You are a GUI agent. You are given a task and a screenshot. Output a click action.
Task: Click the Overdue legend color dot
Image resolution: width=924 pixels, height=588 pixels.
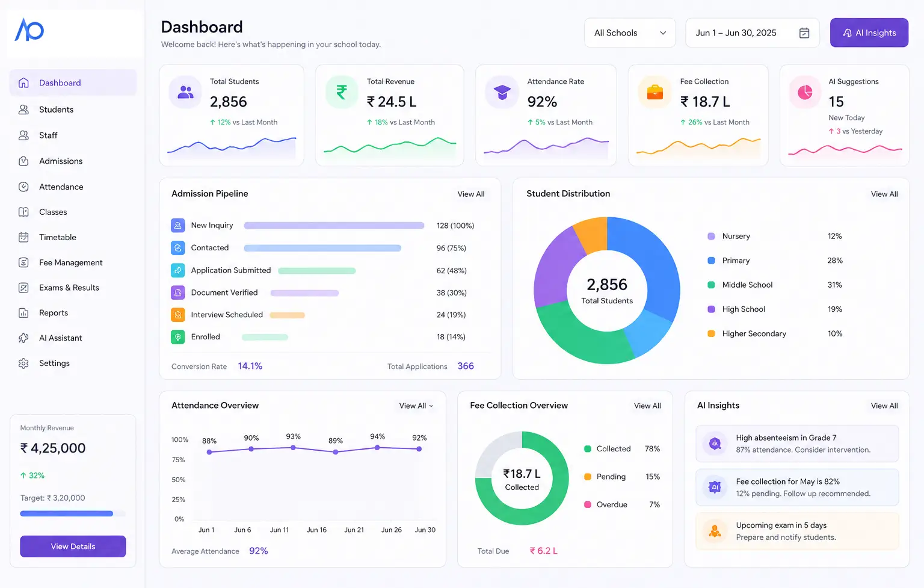588,505
